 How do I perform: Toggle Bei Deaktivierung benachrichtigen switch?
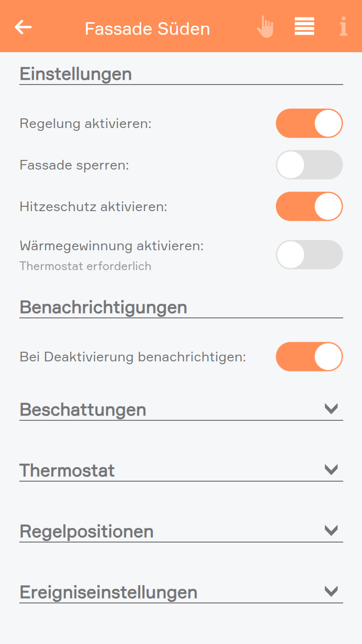coord(309,357)
